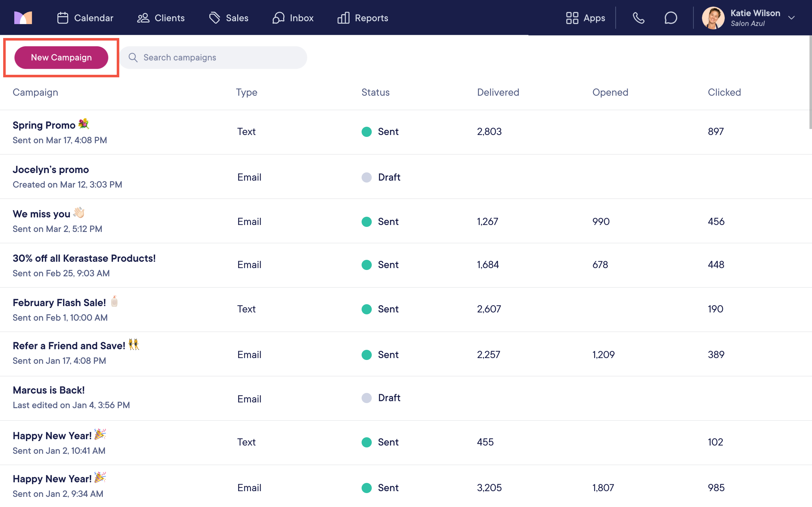Image resolution: width=812 pixels, height=507 pixels.
Task: Open the Spring Promo campaign
Action: (x=44, y=125)
